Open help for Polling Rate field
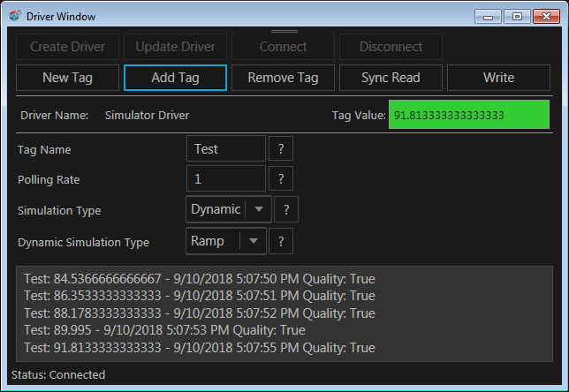Viewport: 569px width, 392px height. (x=281, y=178)
